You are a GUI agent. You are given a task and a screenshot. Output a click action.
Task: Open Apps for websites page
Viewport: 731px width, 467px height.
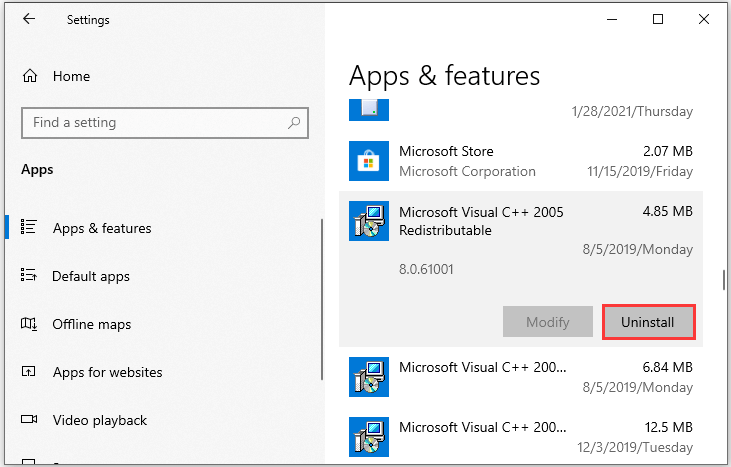pos(108,372)
